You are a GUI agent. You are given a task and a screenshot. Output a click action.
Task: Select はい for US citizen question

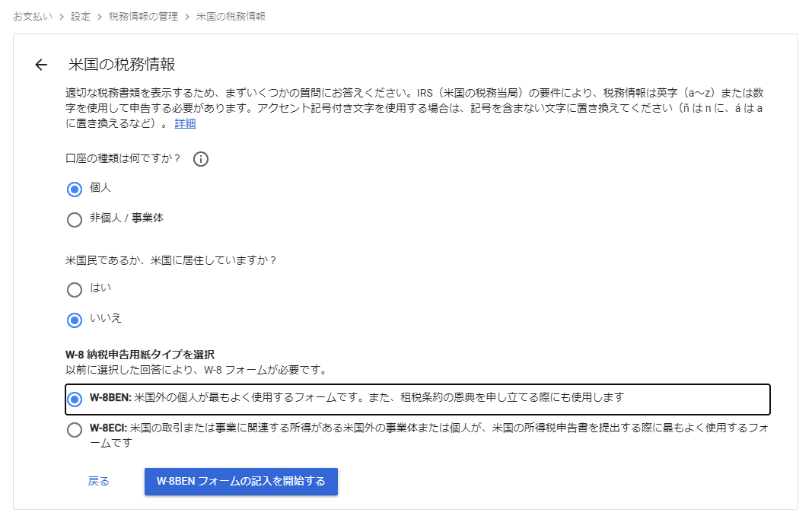(75, 289)
